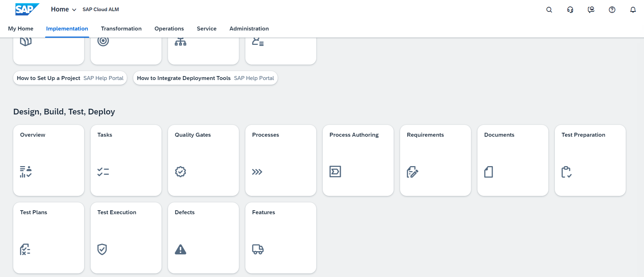This screenshot has width=644, height=277.
Task: Select the warning icon on Defects tile
Action: [x=181, y=249]
